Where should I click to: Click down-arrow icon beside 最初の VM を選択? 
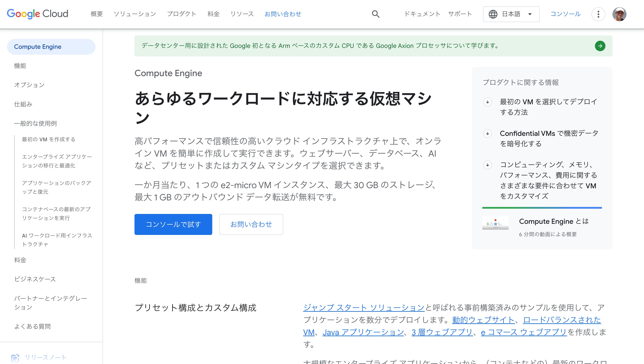pyautogui.click(x=487, y=102)
